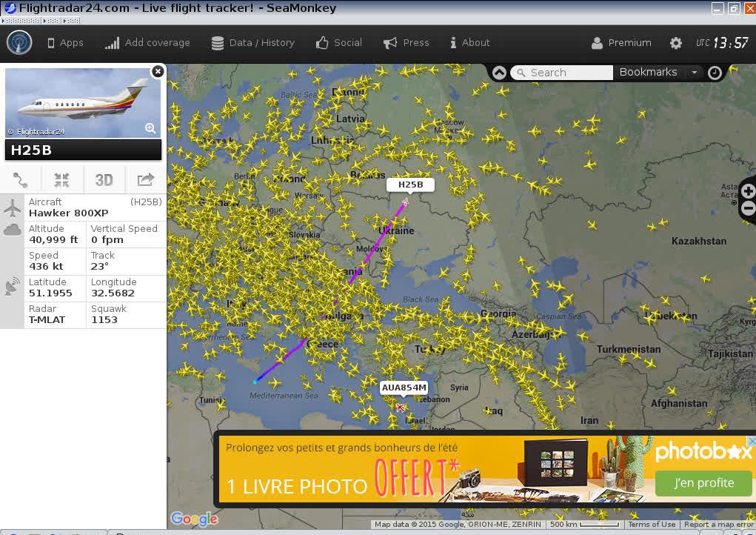The width and height of the screenshot is (756, 535).
Task: Click the satellite dish radar icon
Action: click(x=13, y=286)
